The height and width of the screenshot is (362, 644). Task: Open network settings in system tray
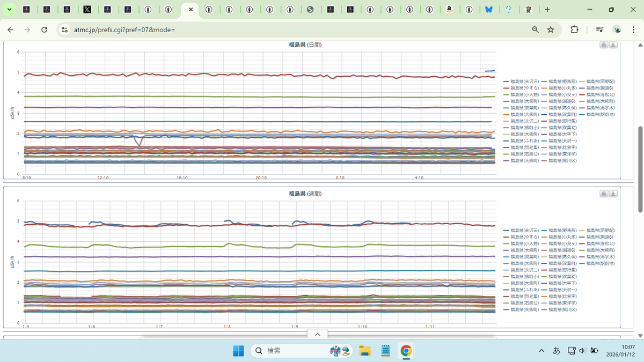tap(572, 351)
